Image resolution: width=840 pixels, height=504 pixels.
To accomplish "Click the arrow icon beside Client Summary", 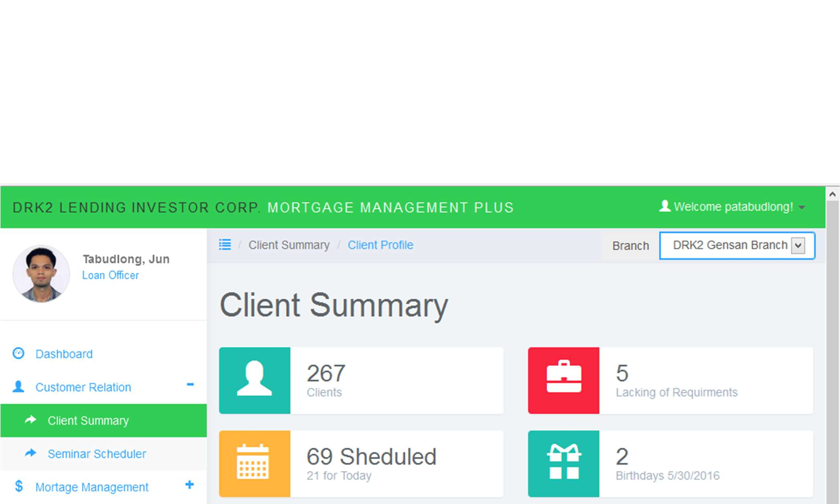I will point(30,420).
